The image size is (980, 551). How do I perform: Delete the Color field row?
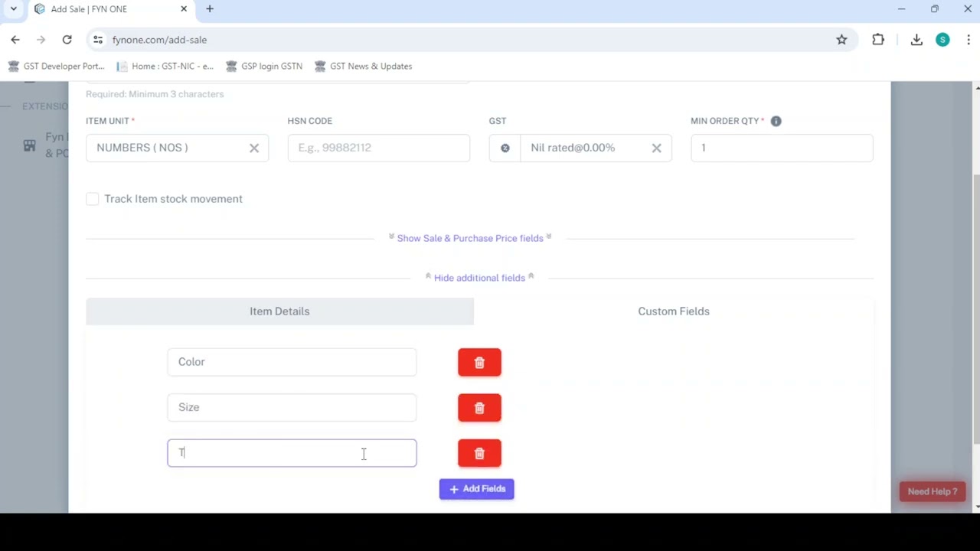(x=479, y=362)
